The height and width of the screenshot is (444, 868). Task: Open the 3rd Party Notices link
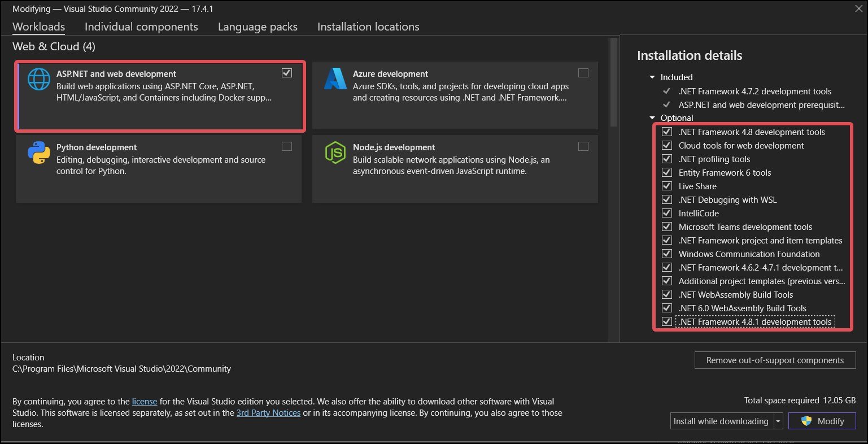pos(268,413)
